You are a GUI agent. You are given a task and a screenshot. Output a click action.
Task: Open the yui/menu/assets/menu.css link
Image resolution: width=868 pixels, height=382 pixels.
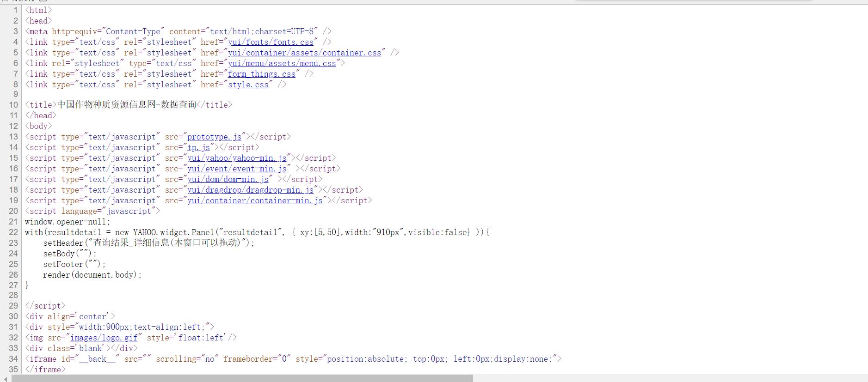pos(282,63)
